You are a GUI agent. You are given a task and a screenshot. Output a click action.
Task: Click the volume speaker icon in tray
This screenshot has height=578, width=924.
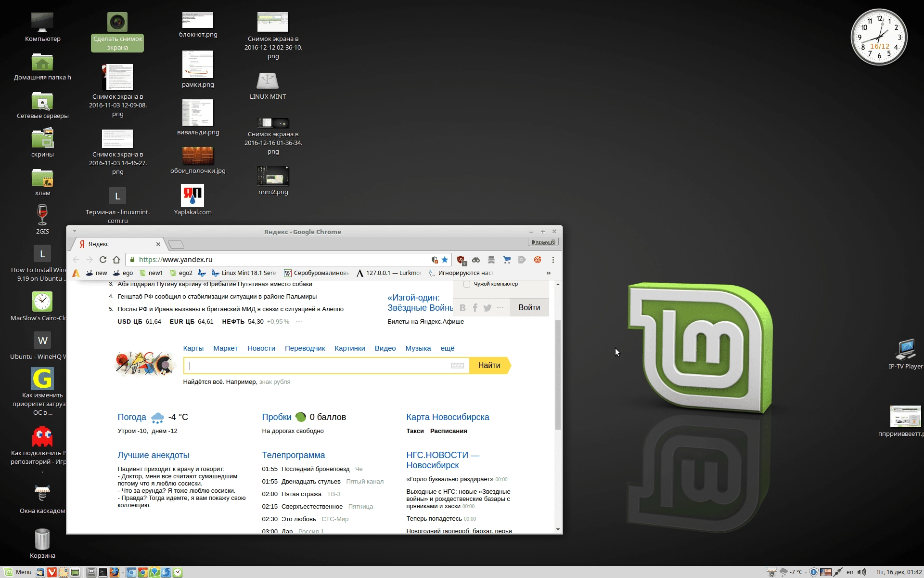(862, 572)
